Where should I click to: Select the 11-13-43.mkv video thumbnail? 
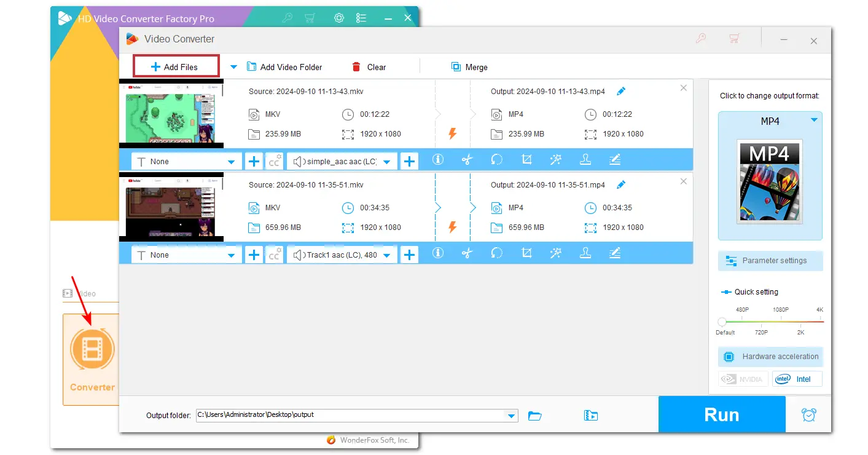pos(171,114)
